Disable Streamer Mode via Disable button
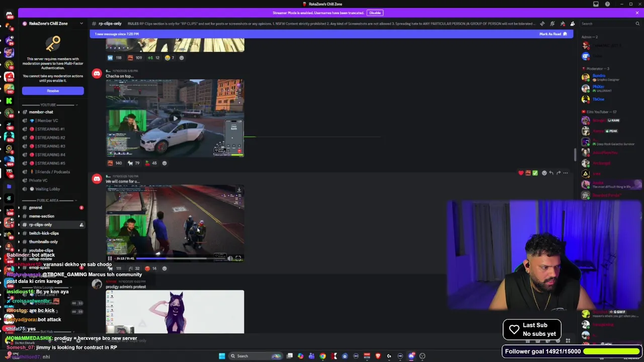This screenshot has width=644, height=362. pos(375,13)
